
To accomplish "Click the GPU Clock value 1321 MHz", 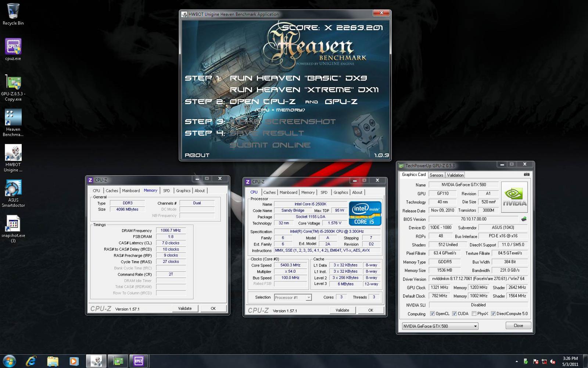I will click(x=439, y=287).
